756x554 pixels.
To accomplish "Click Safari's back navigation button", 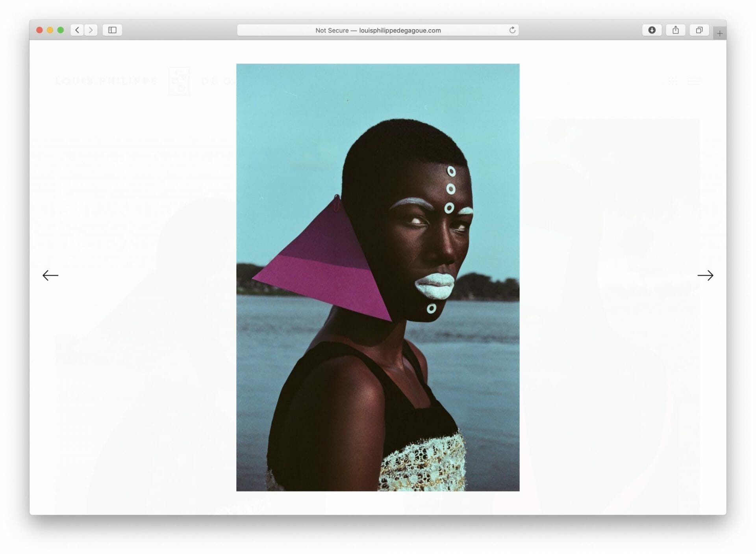I will [x=77, y=30].
